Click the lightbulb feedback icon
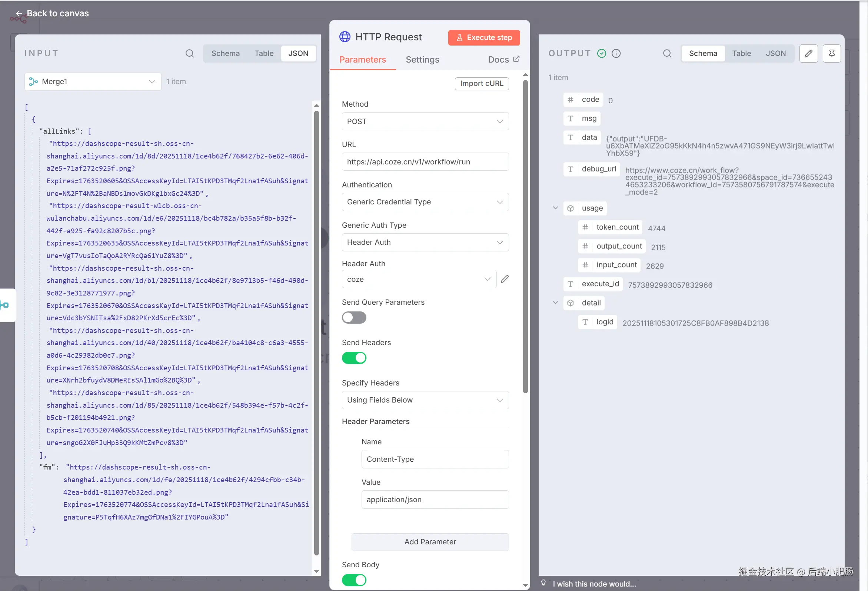 pyautogui.click(x=543, y=583)
